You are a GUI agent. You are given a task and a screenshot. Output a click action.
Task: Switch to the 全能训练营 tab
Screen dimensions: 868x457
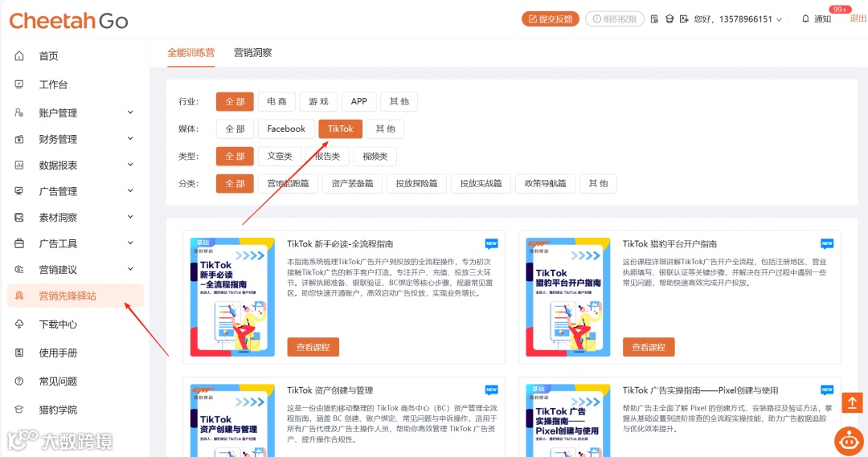click(191, 53)
